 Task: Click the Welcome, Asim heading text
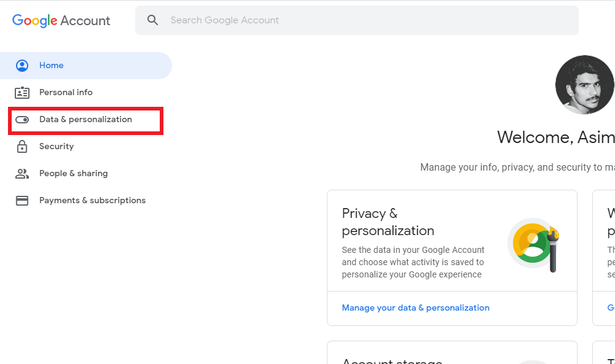(x=556, y=137)
